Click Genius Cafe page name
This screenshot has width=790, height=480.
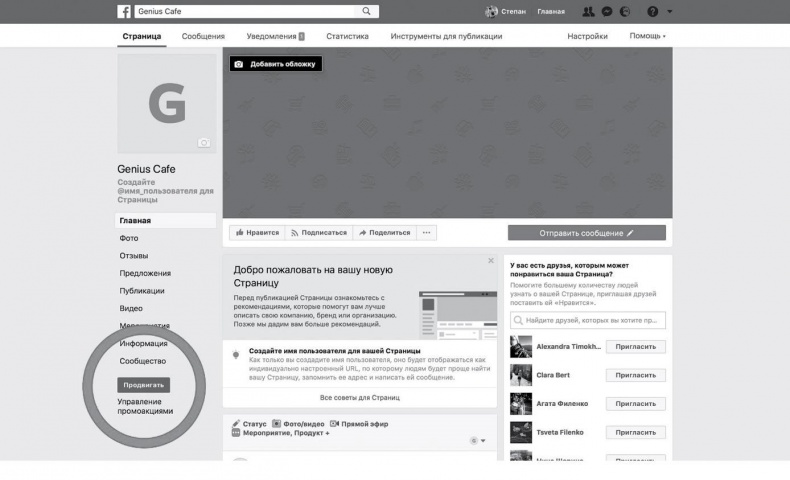coord(146,169)
